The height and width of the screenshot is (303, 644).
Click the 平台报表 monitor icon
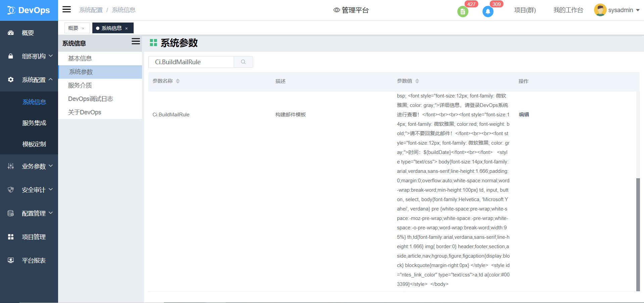click(x=11, y=260)
